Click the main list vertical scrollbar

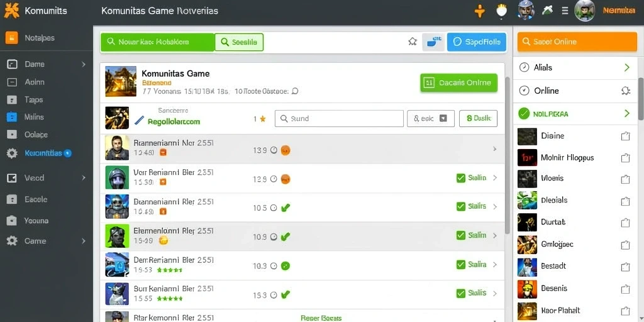[508, 154]
